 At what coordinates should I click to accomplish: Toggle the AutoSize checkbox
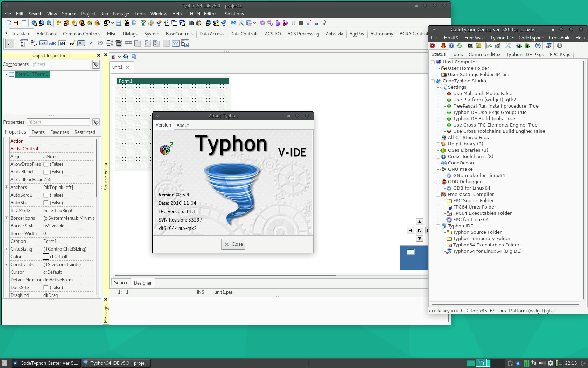(x=46, y=203)
